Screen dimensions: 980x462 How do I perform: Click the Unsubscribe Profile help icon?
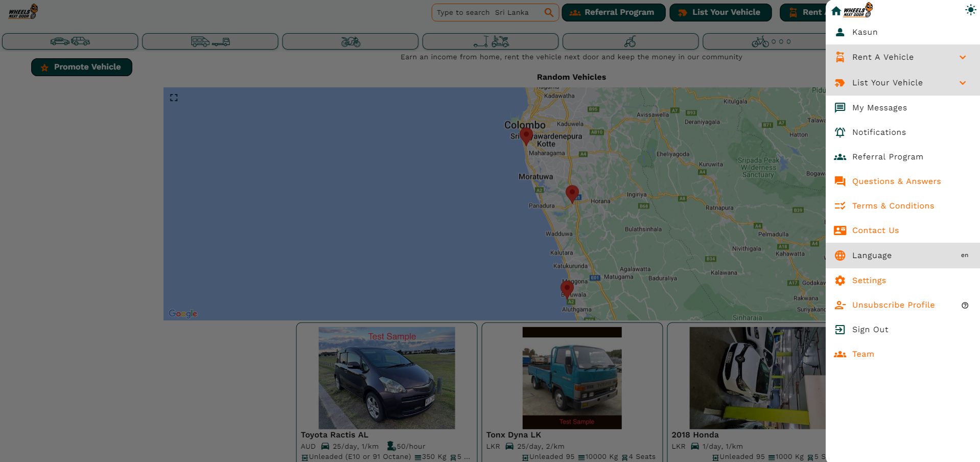pos(965,306)
